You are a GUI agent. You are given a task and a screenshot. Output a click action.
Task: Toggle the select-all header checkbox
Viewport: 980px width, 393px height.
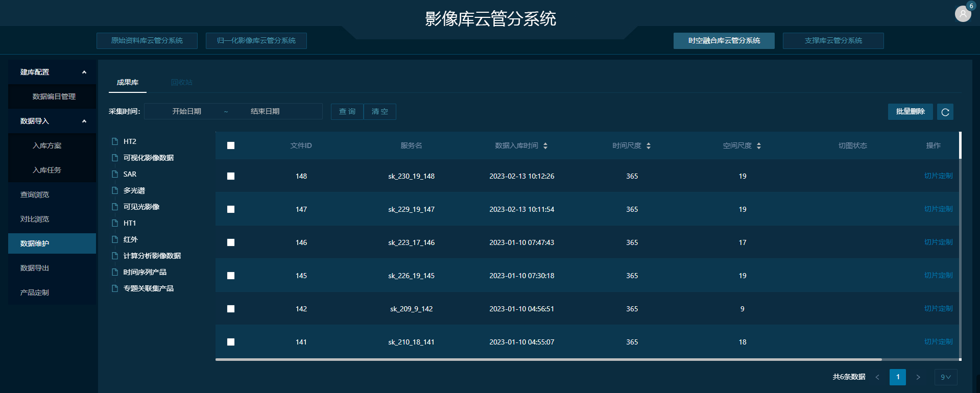coord(231,146)
